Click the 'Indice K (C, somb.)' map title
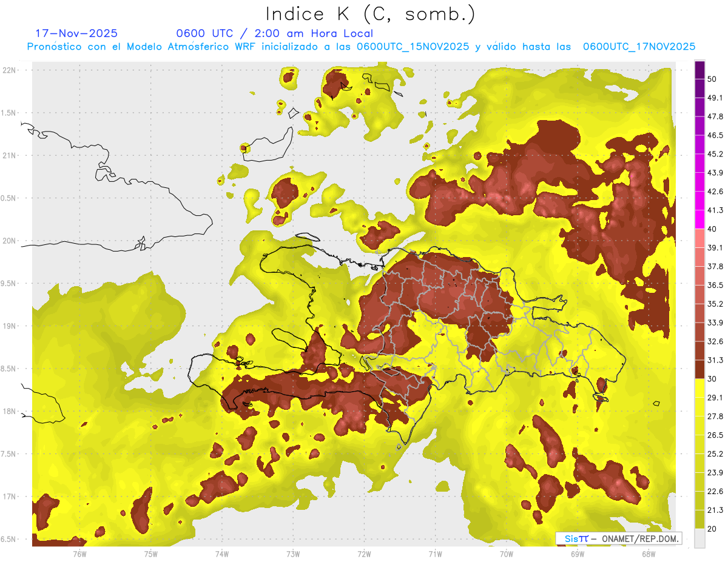This screenshot has width=728, height=562. point(371,14)
